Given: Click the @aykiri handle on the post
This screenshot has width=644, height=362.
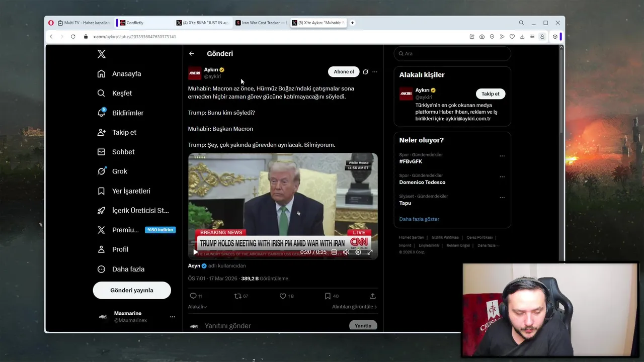Looking at the screenshot, I should 212,76.
